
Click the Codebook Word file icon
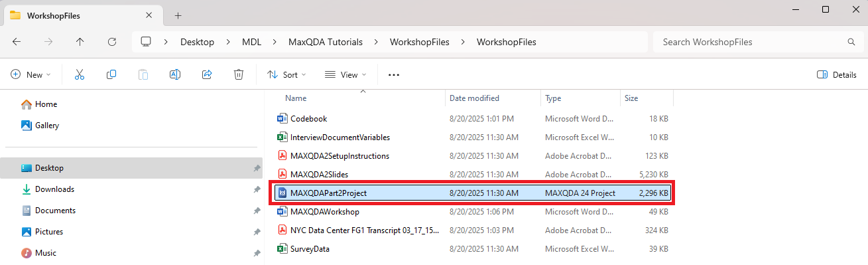point(282,119)
